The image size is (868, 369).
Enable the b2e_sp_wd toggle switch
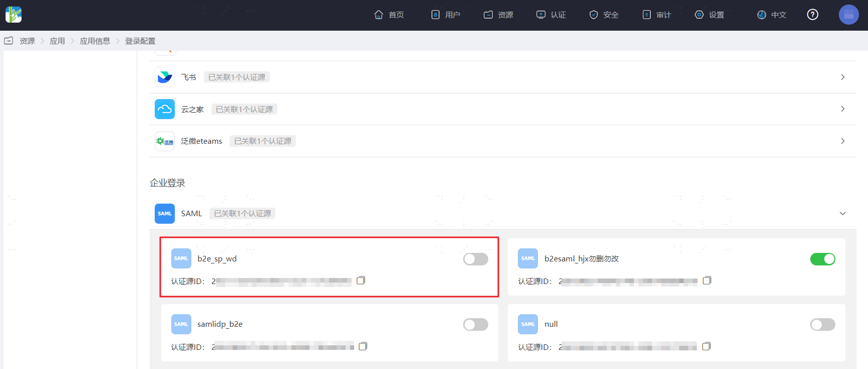476,259
